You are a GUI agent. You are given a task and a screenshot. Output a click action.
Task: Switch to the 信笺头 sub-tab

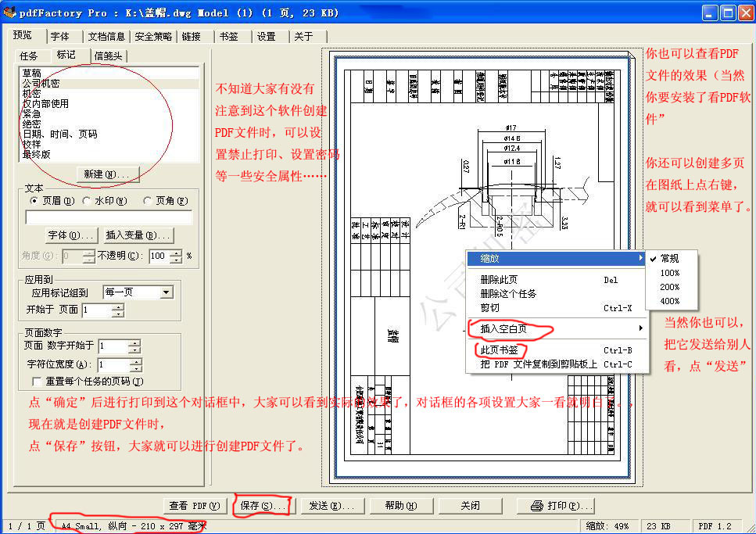point(109,56)
